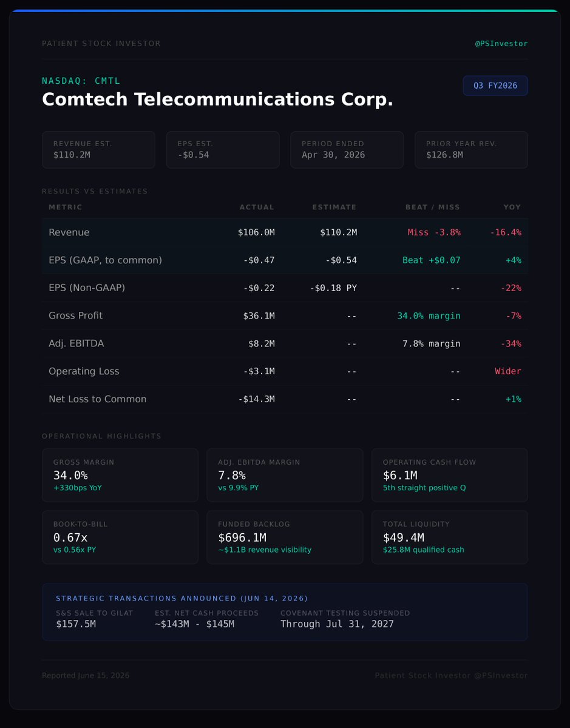Click the footer Patient Stock Investor @PSInvestor text
The width and height of the screenshot is (570, 728).
click(x=451, y=676)
